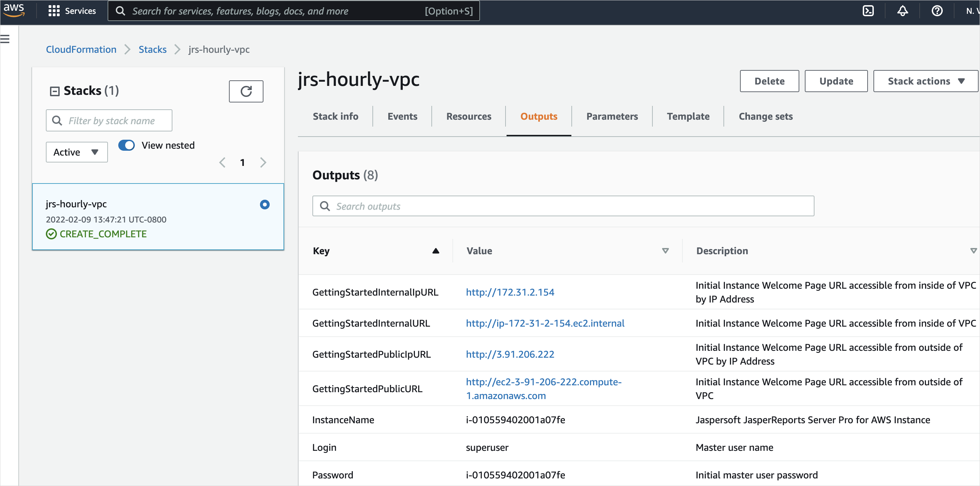Go to previous stacks page
The height and width of the screenshot is (486, 980).
(222, 162)
